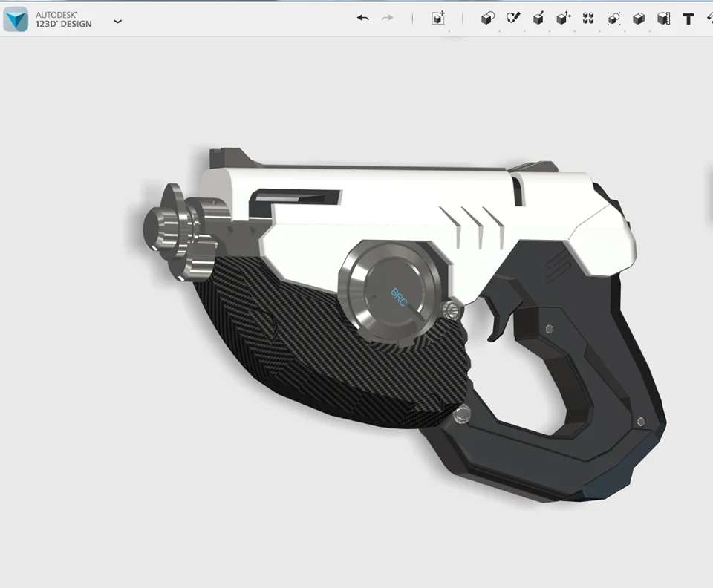
Task: Select the round metal BRC dial on model
Action: [x=390, y=293]
